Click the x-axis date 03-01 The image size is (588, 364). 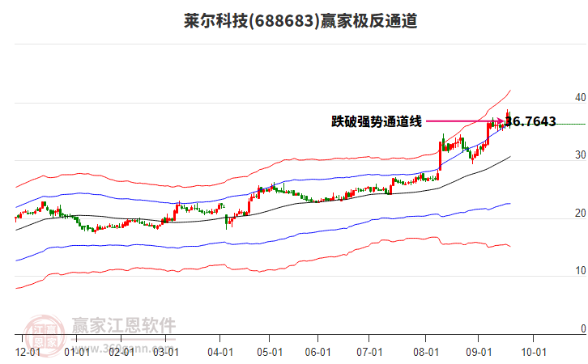[x=166, y=352]
